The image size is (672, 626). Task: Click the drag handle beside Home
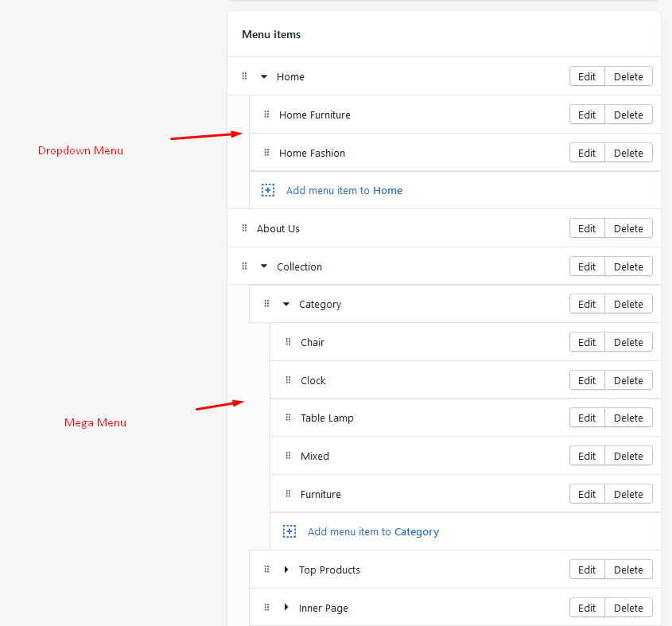point(244,76)
